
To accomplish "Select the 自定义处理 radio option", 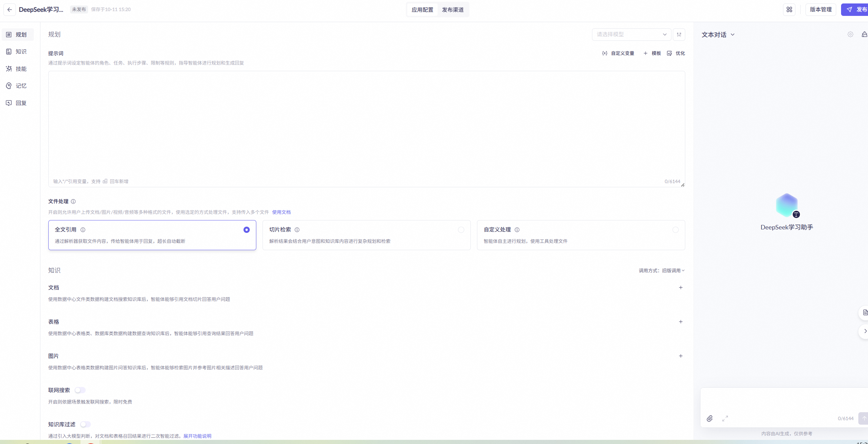I will coord(675,230).
